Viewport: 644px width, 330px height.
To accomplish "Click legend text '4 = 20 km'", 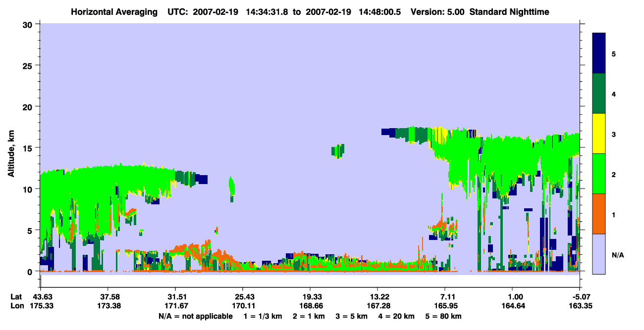I will [x=396, y=316].
